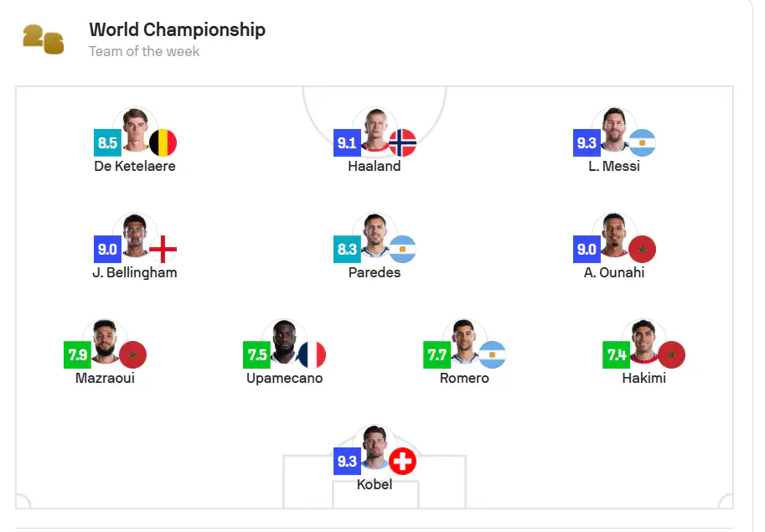Click the Romero player name
Viewport: 765px width, 532px height.
(x=464, y=379)
